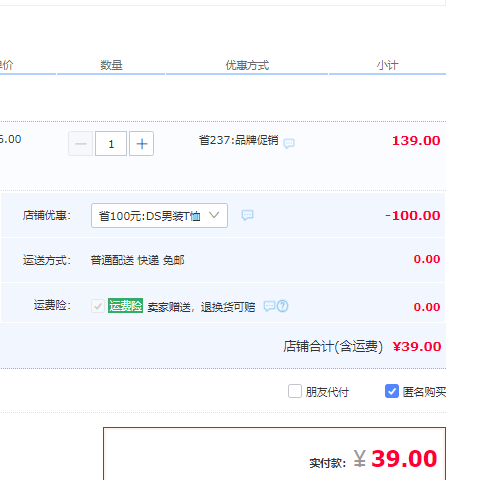This screenshot has width=490, height=480.
Task: Open the 省100元:DS男装T恤 coupon dropdown
Action: pyautogui.click(x=159, y=216)
